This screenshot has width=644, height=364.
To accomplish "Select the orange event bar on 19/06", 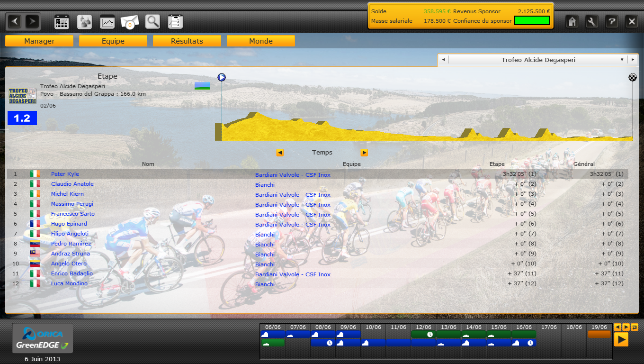I will (x=599, y=334).
